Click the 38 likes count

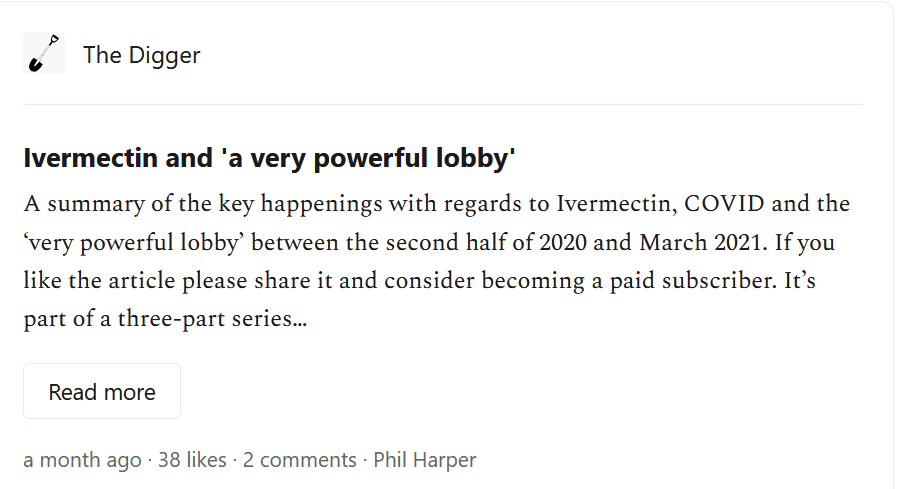click(x=192, y=460)
